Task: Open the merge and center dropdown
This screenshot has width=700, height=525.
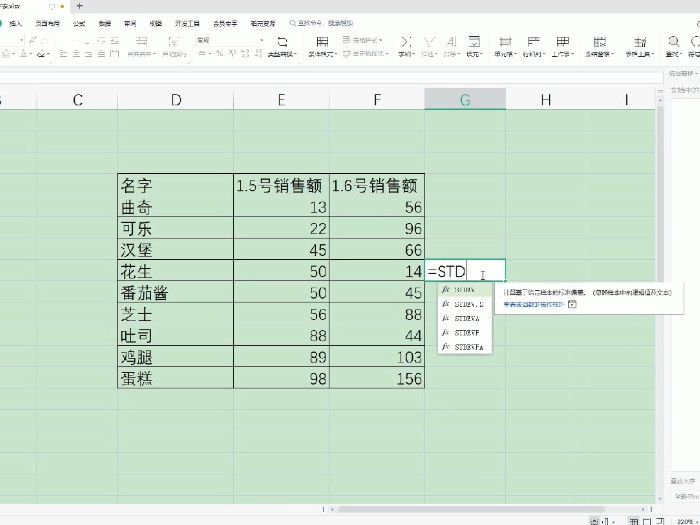Action: 142,54
